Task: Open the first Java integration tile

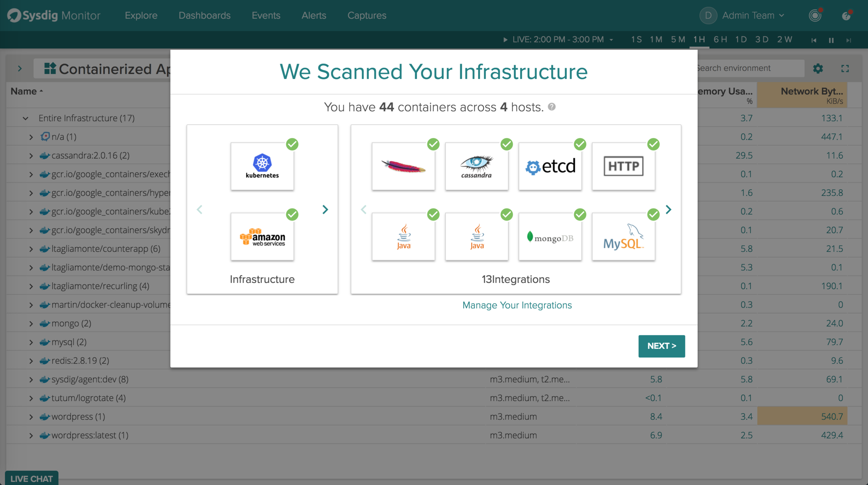Action: (403, 237)
